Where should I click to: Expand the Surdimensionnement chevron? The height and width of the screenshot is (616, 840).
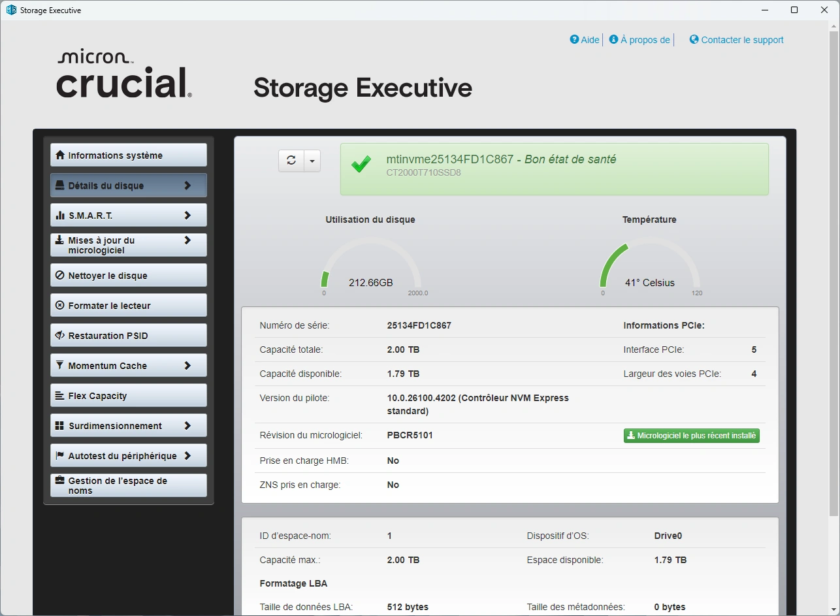point(187,426)
